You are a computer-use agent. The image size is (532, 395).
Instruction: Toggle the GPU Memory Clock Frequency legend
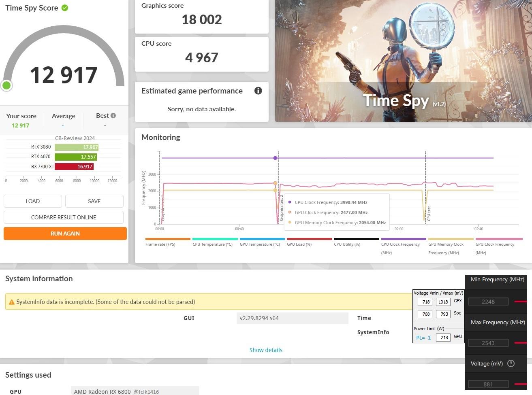[x=451, y=247]
